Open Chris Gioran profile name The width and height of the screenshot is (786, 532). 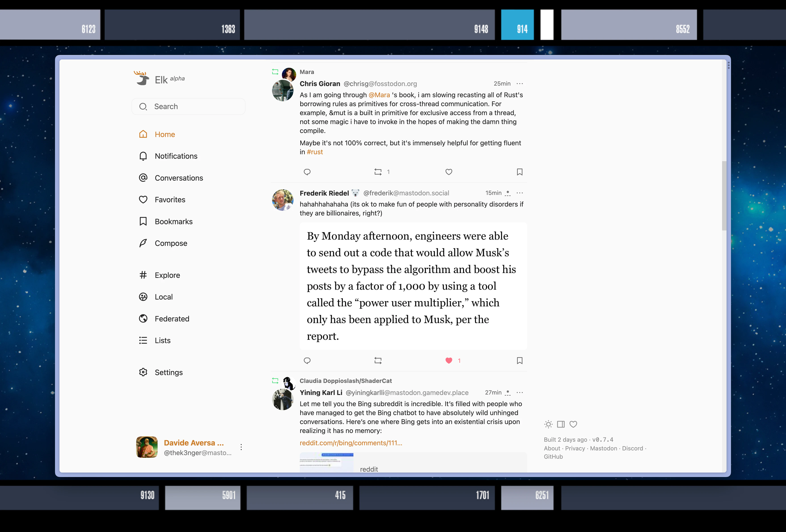(320, 84)
